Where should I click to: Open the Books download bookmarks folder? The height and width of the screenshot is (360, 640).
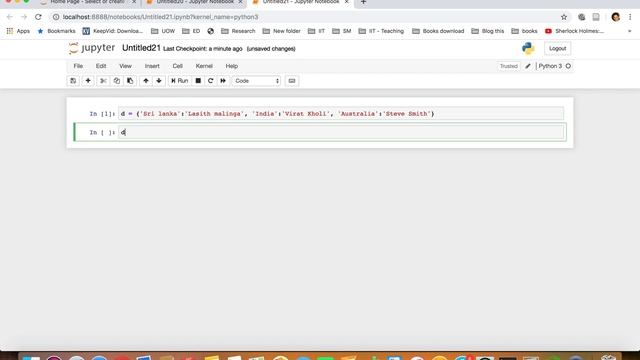pos(438,31)
